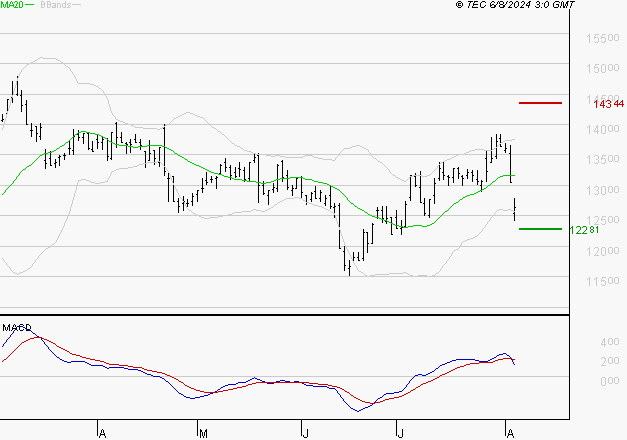Click the green 12281 support value
The height and width of the screenshot is (440, 627).
point(584,230)
